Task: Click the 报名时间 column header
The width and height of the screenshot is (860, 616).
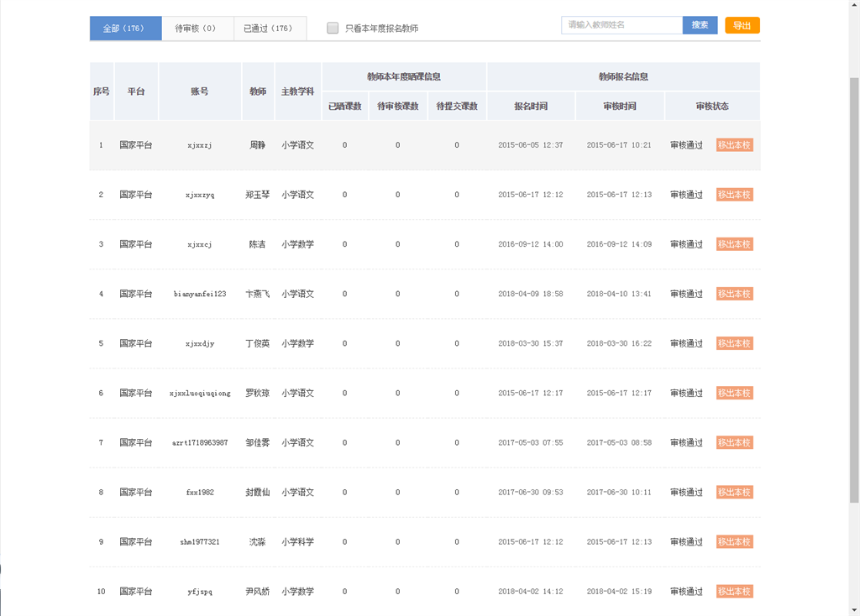Action: (x=531, y=107)
